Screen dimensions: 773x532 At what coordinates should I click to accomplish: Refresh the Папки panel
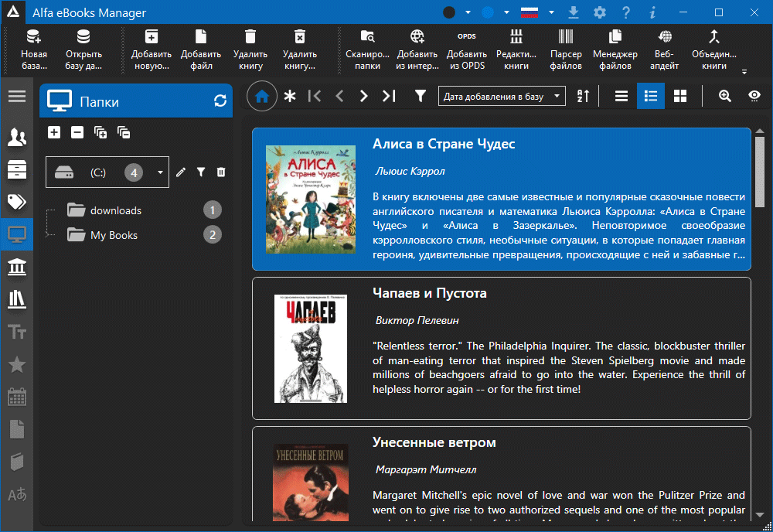coord(220,101)
